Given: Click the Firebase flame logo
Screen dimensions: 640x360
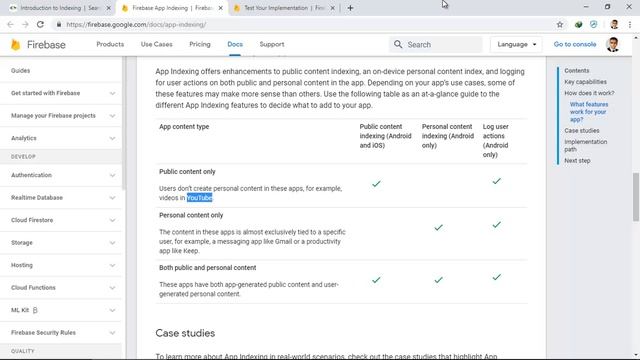Looking at the screenshot, I should click(x=16, y=44).
